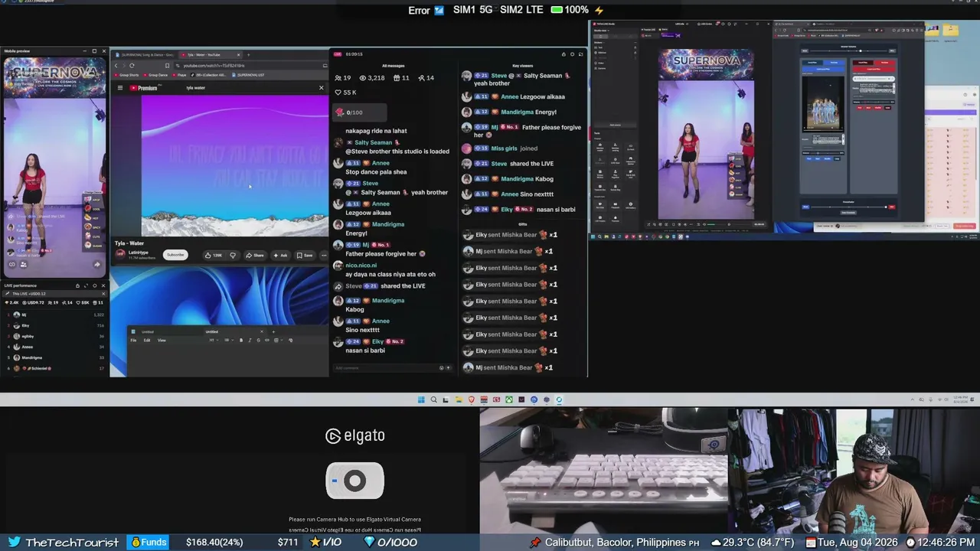Open emoji picker in Add comment box
The height and width of the screenshot is (551, 980).
[x=441, y=368]
